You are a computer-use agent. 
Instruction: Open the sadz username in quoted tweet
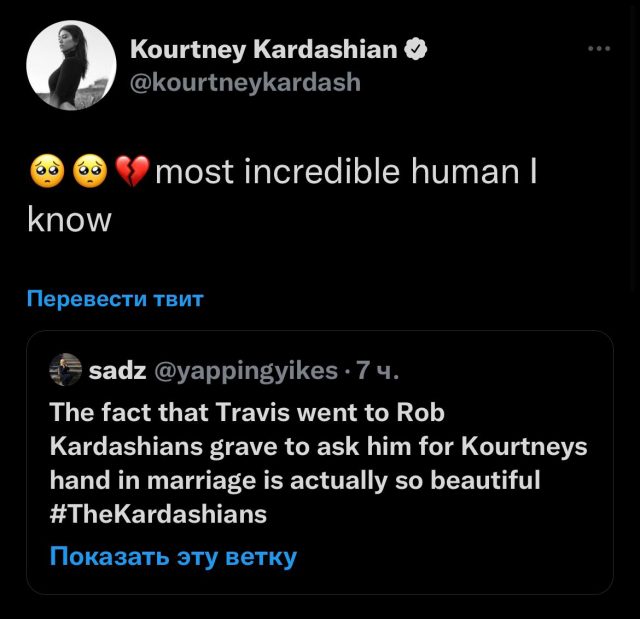117,371
